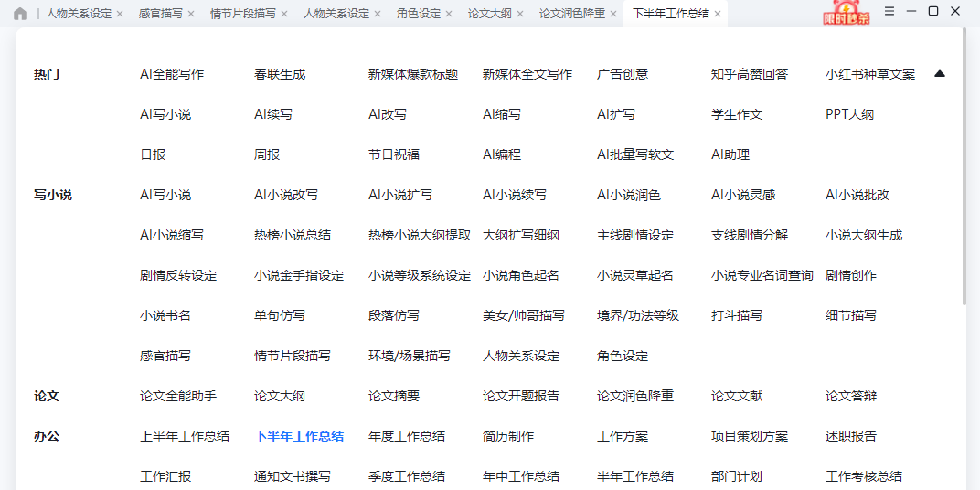This screenshot has height=490, width=980.
Task: Open 简历制作 in the 办公 section
Action: pos(508,436)
